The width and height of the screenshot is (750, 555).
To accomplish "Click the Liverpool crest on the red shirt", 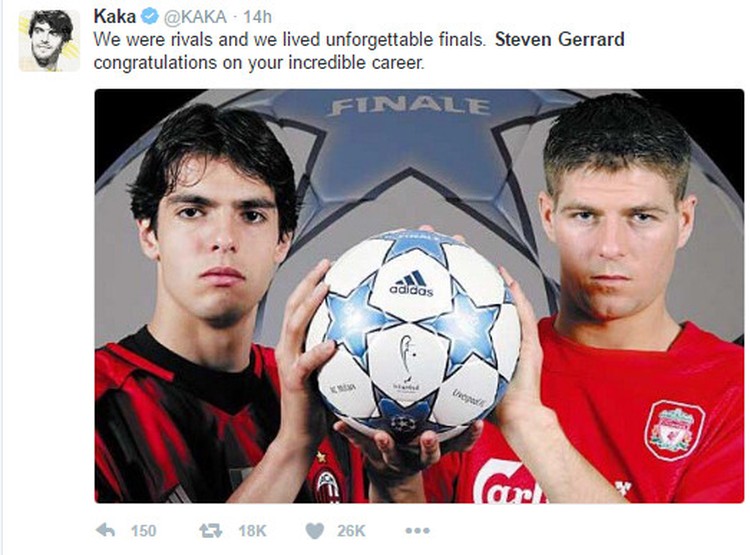I will (x=675, y=430).
